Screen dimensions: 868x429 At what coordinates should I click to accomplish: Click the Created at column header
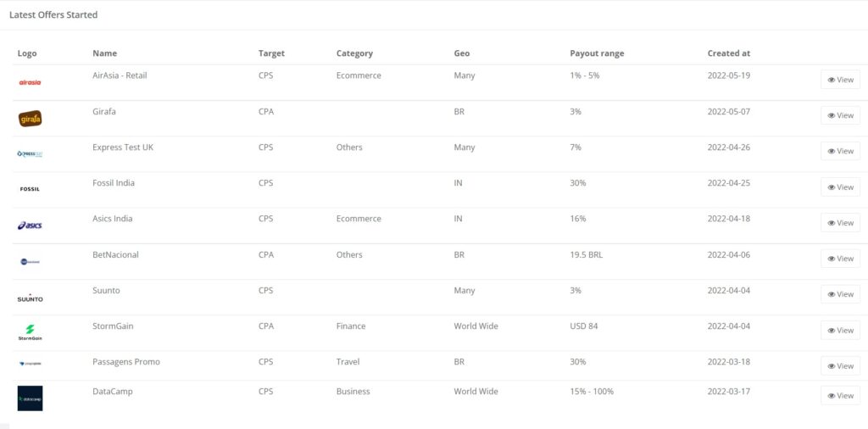point(729,53)
